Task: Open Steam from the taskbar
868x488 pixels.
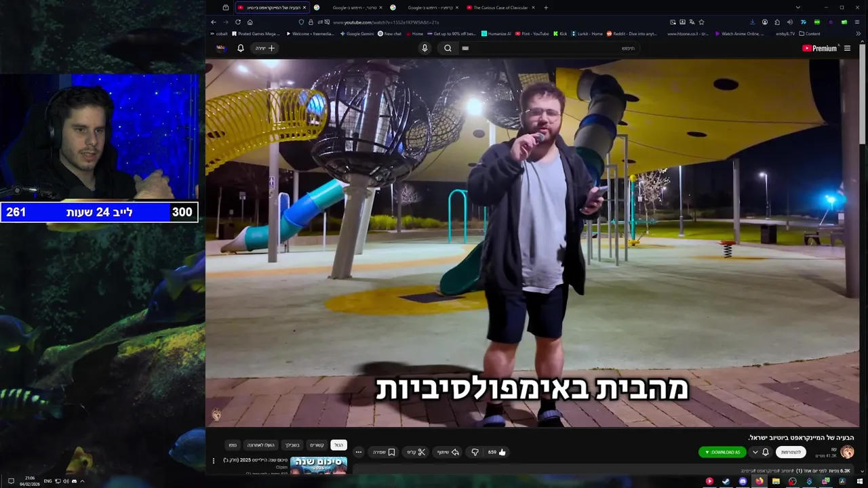Action: (726, 481)
